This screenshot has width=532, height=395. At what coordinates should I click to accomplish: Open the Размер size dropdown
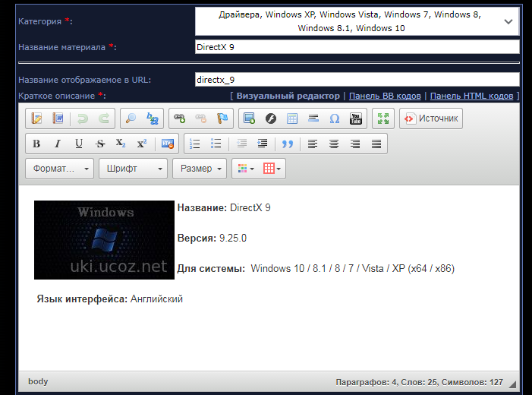pos(200,169)
